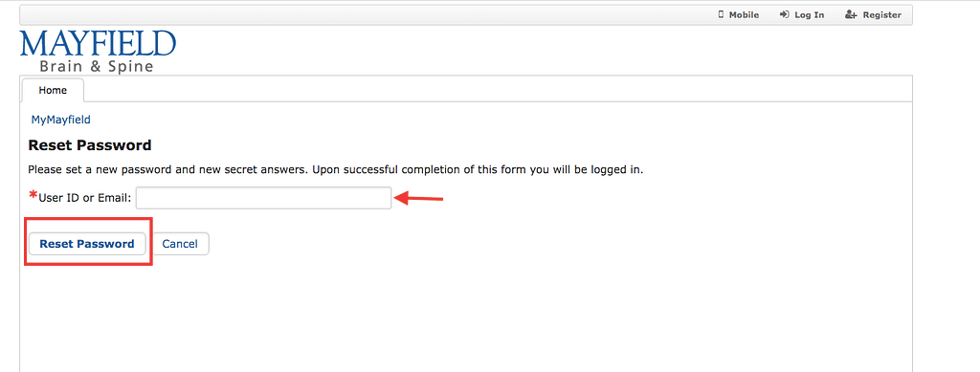Open the Log In link text
The width and height of the screenshot is (980, 372).
[810, 15]
